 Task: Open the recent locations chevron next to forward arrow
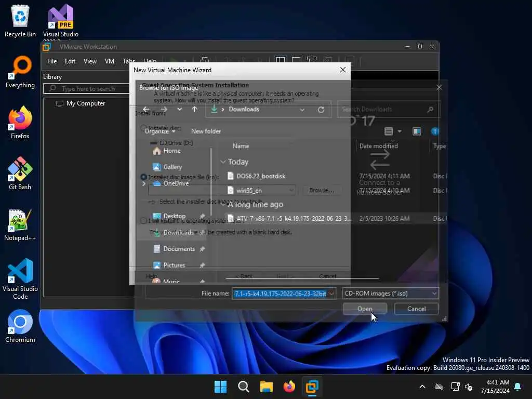(179, 109)
